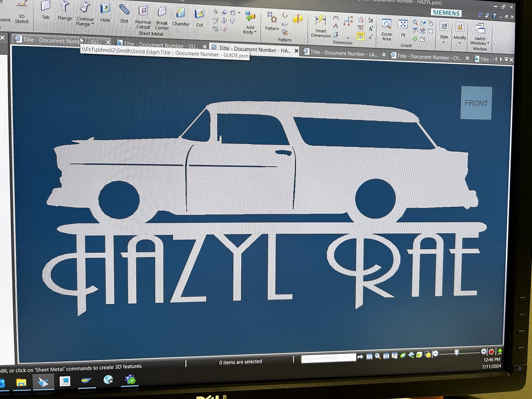This screenshot has height=399, width=532.
Task: Open the Style dropdown menu
Action: click(x=444, y=42)
